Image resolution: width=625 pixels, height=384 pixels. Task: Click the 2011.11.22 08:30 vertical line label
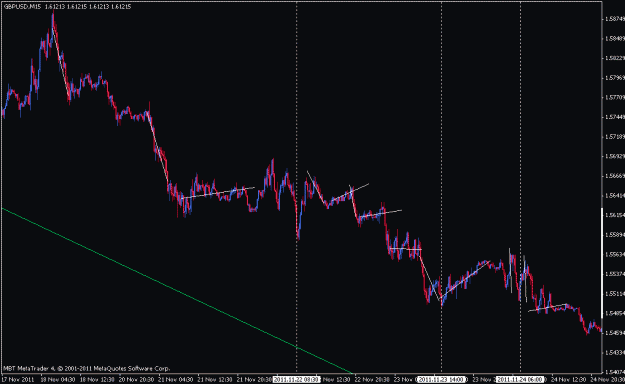[297, 379]
